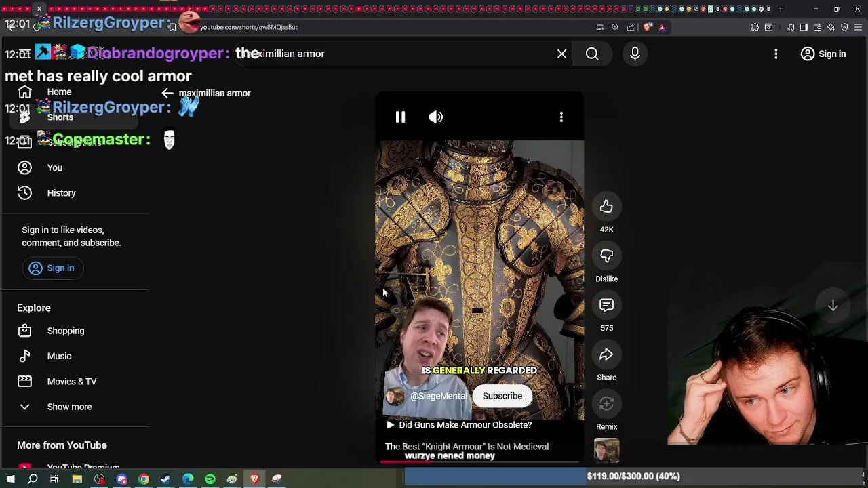Start voice search with the microphone
This screenshot has width=868, height=488.
[635, 54]
